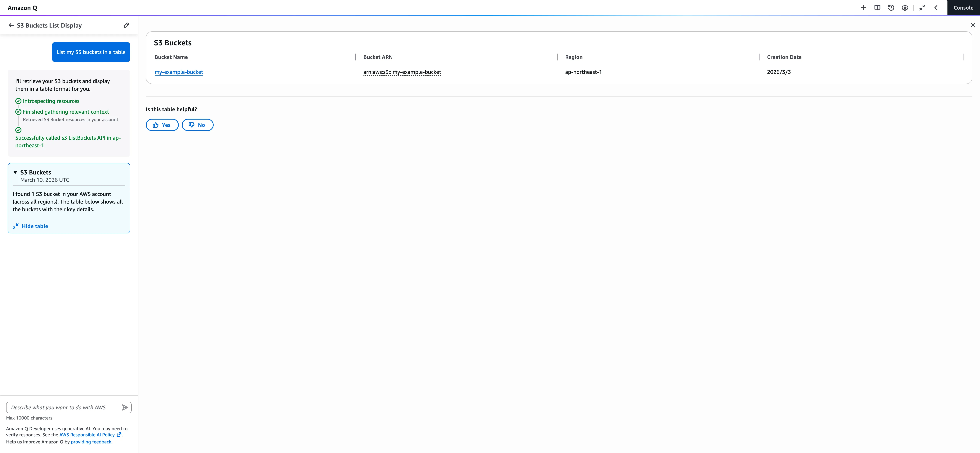Switch to the Console tab
The width and height of the screenshot is (980, 453).
pyautogui.click(x=963, y=8)
